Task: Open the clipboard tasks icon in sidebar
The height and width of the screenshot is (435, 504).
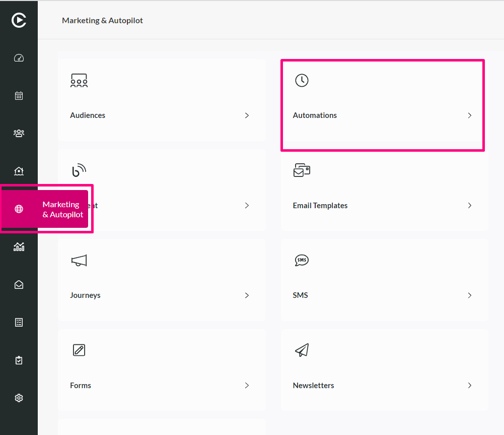Action: pyautogui.click(x=19, y=360)
